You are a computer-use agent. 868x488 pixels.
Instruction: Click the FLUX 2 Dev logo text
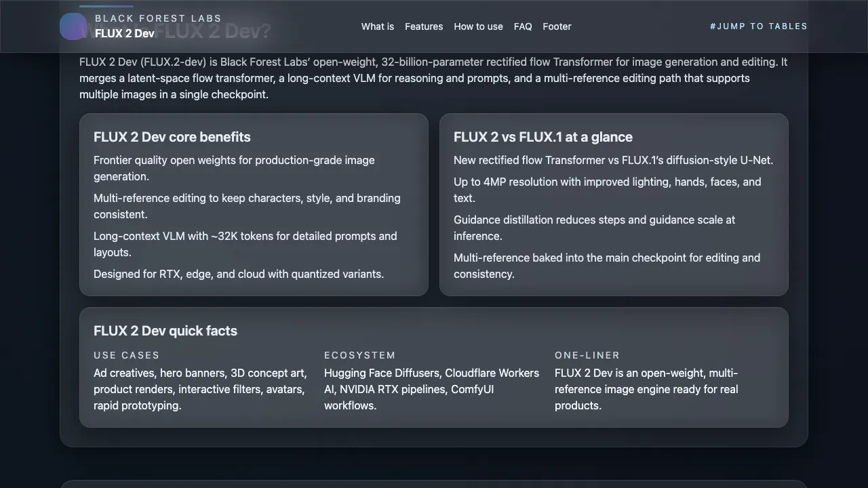125,33
